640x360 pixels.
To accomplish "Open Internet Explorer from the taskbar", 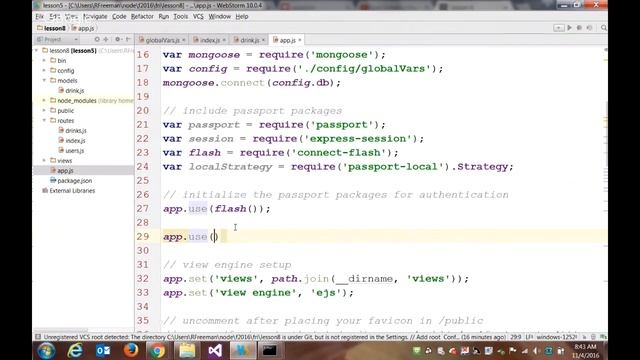I will (x=75, y=351).
